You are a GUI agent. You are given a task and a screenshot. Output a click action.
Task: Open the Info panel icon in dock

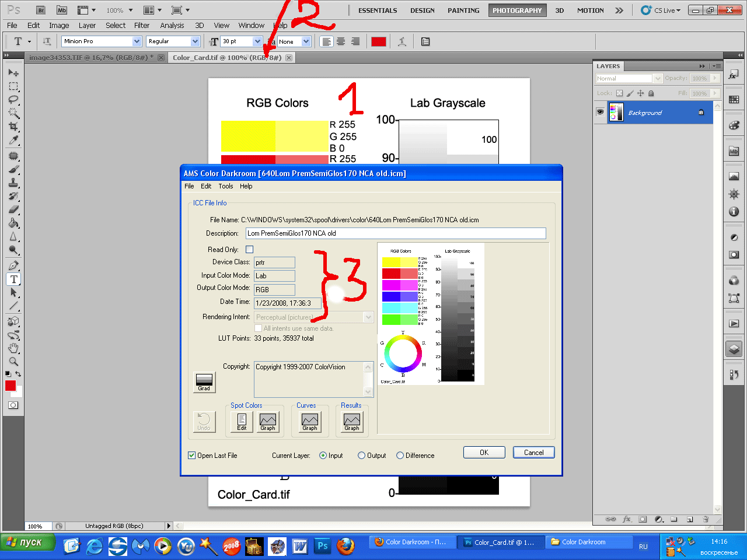click(734, 212)
